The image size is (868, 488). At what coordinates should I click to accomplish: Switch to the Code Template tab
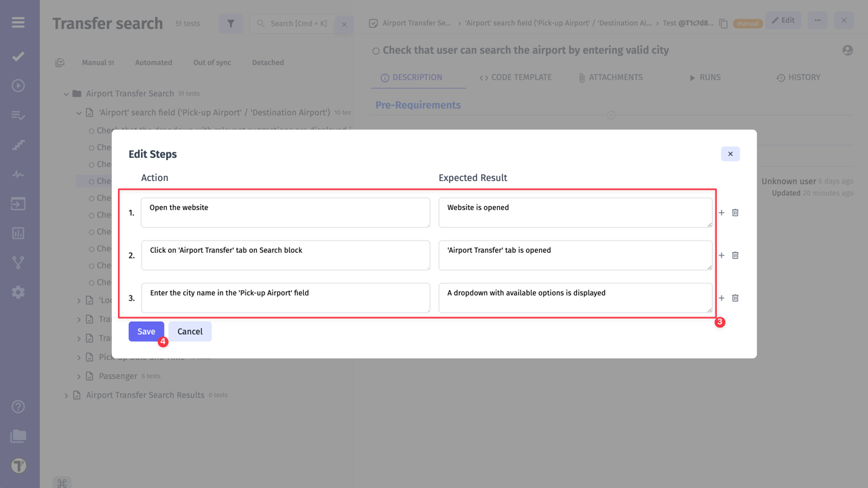click(515, 77)
